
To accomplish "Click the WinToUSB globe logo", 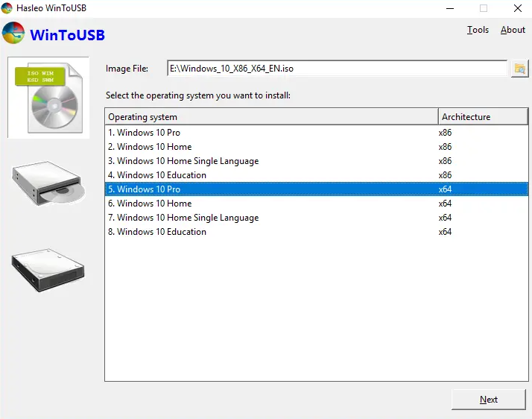I will 13,34.
